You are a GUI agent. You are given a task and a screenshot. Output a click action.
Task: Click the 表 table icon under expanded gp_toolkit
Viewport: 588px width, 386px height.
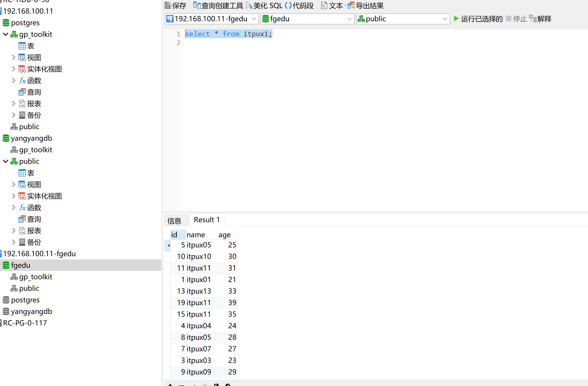(22, 46)
